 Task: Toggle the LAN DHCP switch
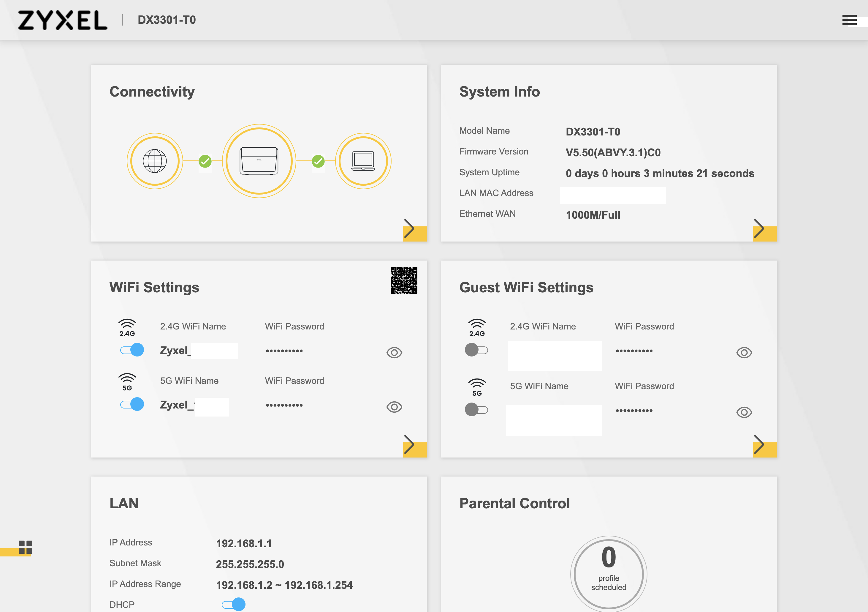[234, 604]
